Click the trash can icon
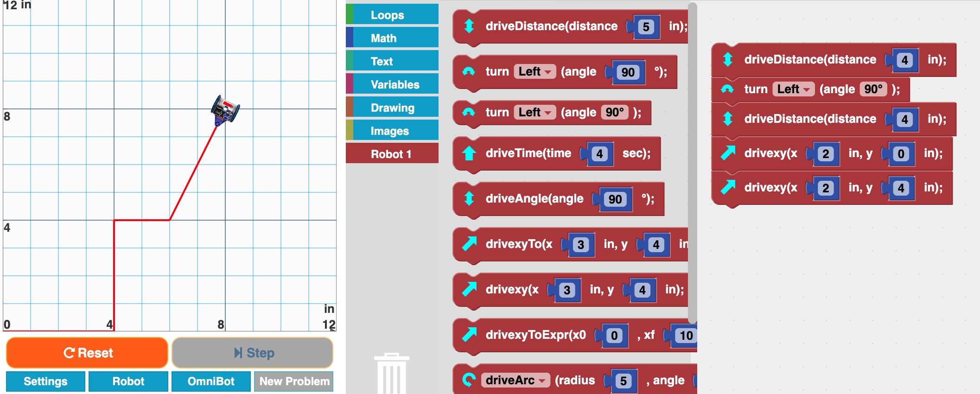Viewport: 980px width, 394px height. (391, 374)
